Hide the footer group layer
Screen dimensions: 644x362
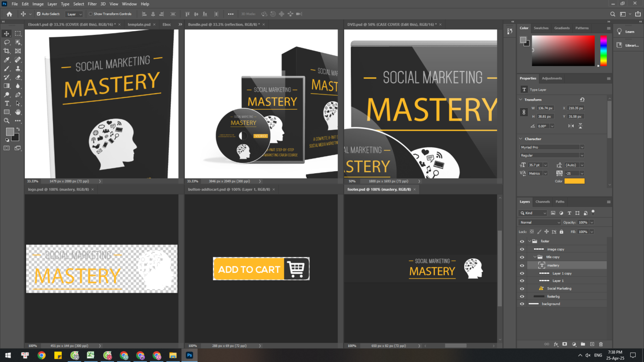[x=522, y=241]
